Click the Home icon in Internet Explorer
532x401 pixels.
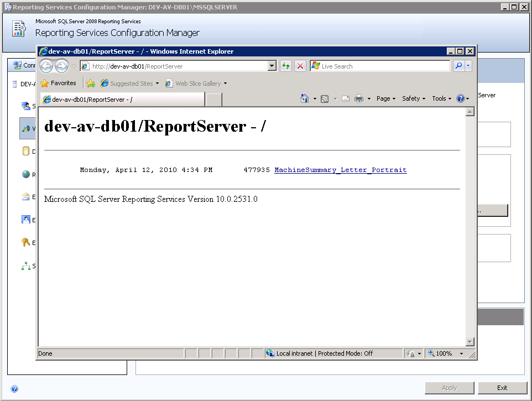(307, 98)
